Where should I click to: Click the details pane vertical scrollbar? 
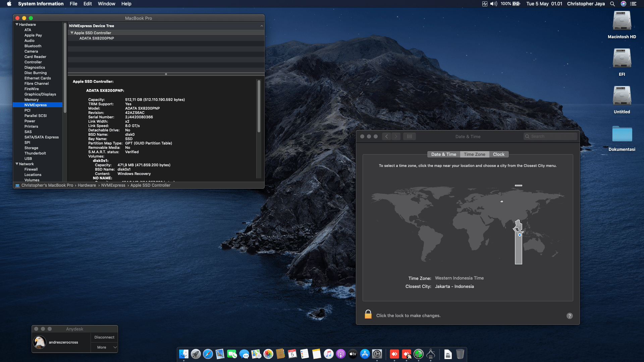point(259,106)
